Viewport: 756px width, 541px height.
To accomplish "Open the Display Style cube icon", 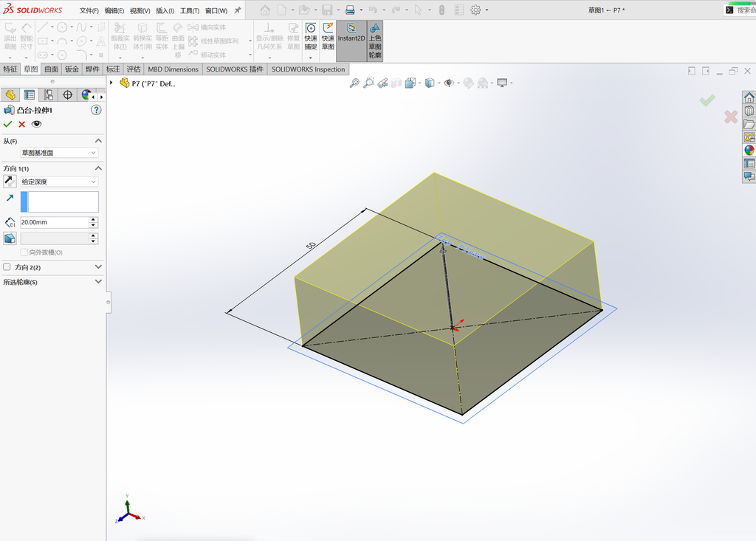I will (x=430, y=83).
